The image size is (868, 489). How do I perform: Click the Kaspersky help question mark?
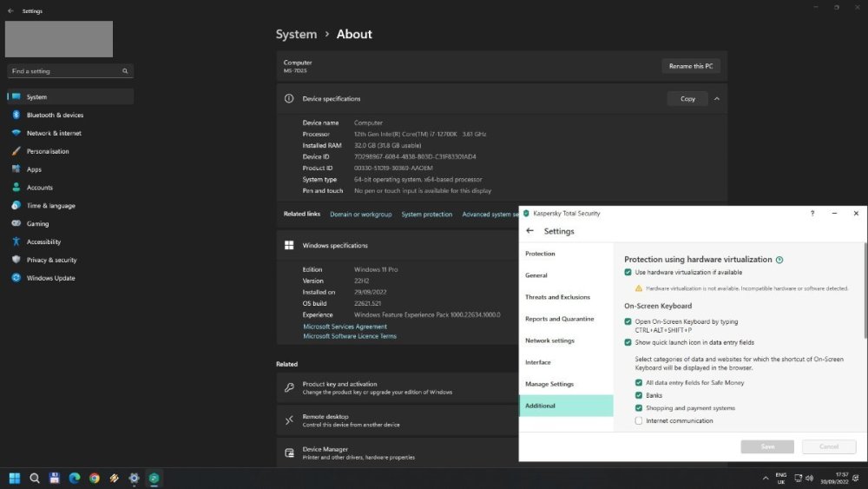click(812, 213)
